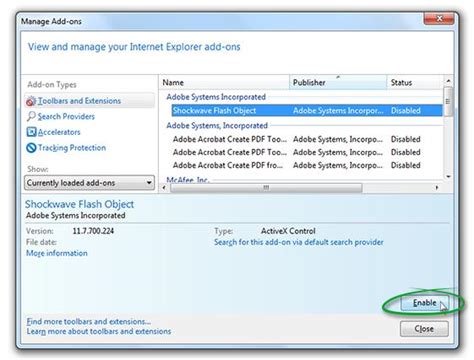Click the Accelerators arrow icon
474x360 pixels.
tap(31, 132)
